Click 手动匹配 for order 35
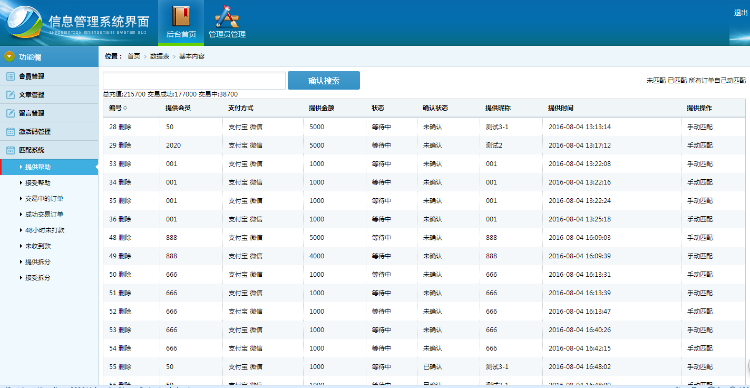 (700, 200)
